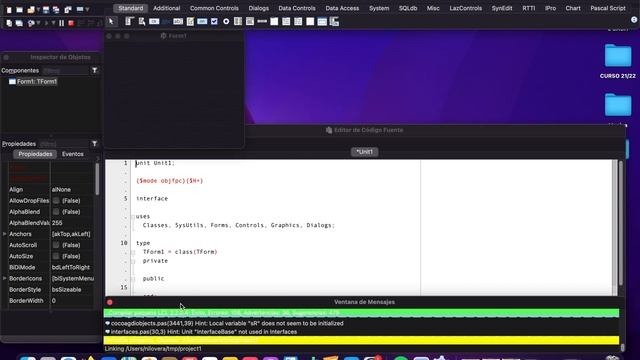Toggle the AutoScroll checkbox
This screenshot has width=640, height=360.
[x=56, y=245]
